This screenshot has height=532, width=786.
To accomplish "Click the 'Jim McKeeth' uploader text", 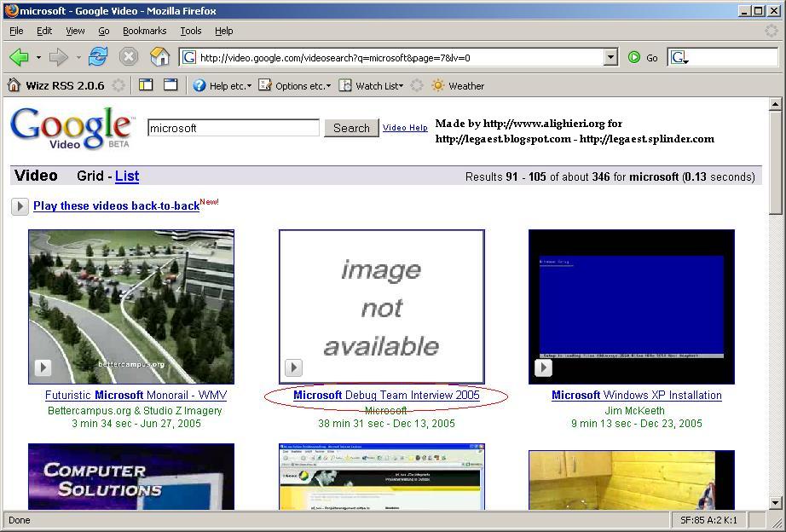I will click(634, 411).
